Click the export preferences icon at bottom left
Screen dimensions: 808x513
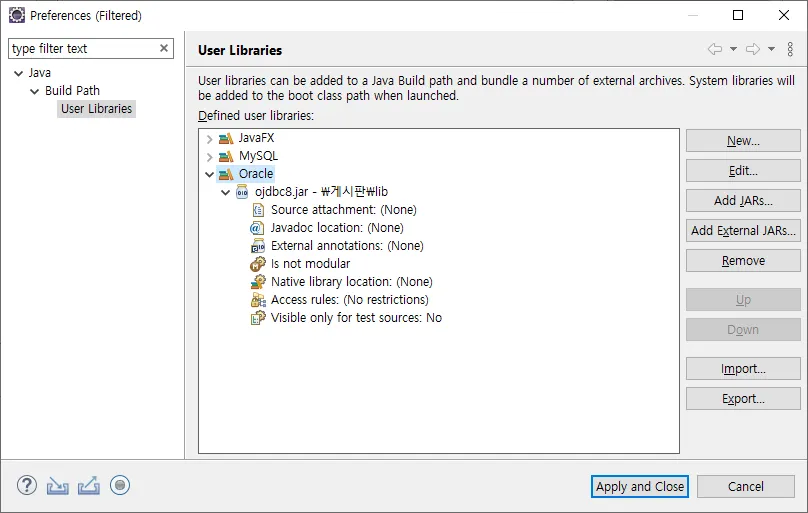(x=89, y=486)
